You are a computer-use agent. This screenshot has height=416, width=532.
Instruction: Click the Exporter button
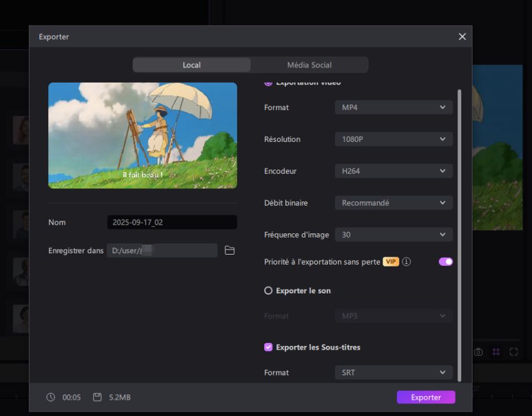[x=426, y=397]
